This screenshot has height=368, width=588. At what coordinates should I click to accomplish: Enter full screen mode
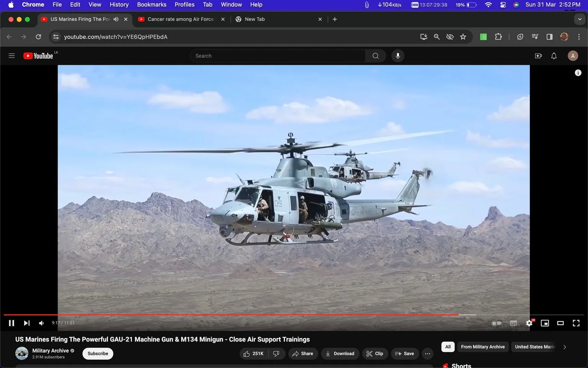[576, 323]
